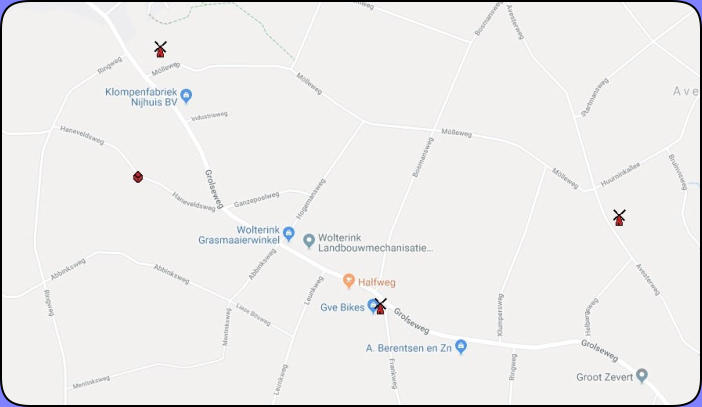Open the windmill marker near Avesterweg

(619, 218)
